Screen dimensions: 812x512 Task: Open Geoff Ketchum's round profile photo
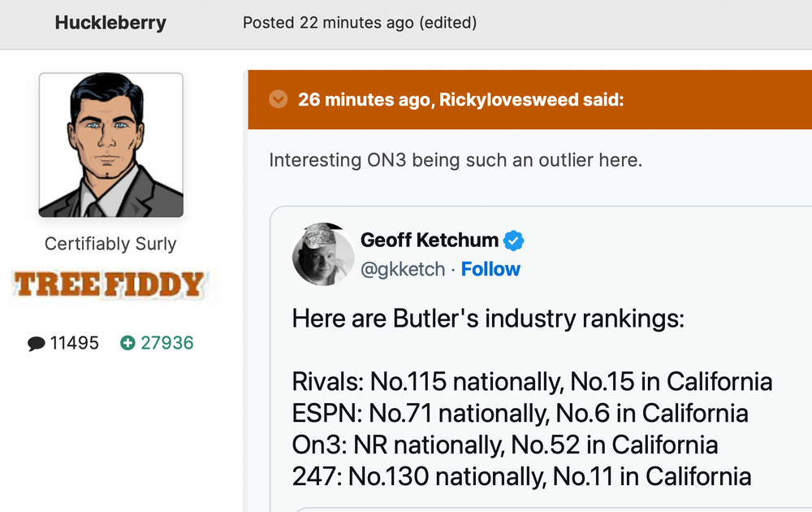point(322,254)
